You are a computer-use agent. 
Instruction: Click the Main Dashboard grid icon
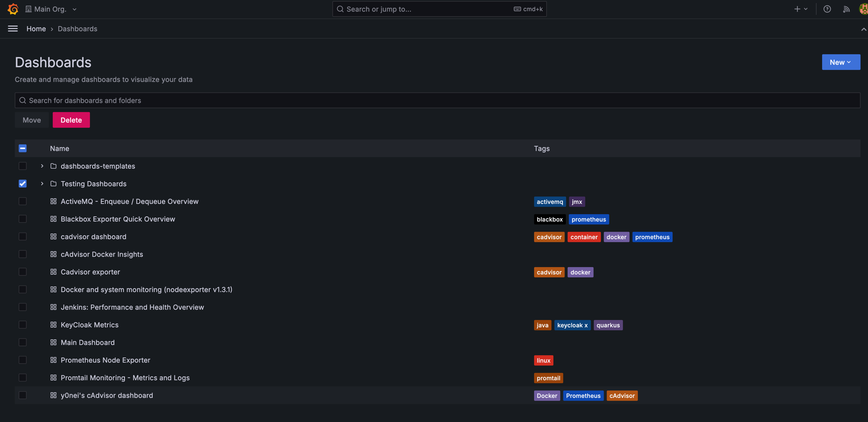pyautogui.click(x=53, y=343)
